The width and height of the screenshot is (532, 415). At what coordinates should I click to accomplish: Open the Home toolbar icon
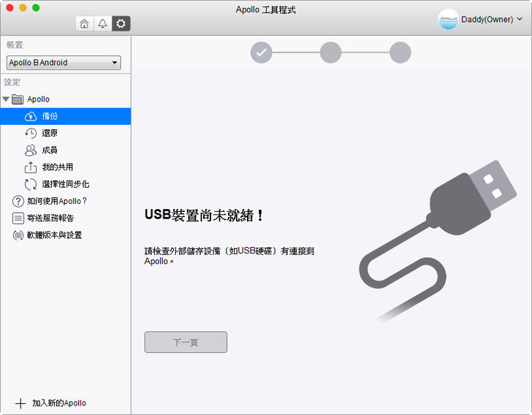click(x=85, y=23)
